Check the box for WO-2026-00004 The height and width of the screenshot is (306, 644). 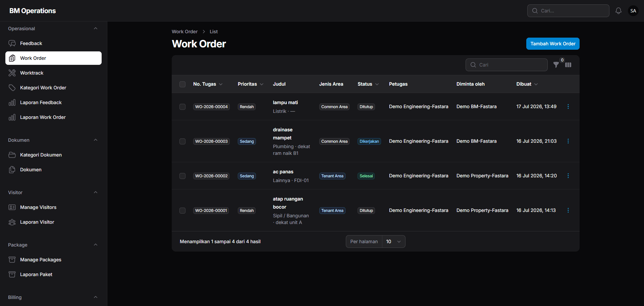(182, 107)
